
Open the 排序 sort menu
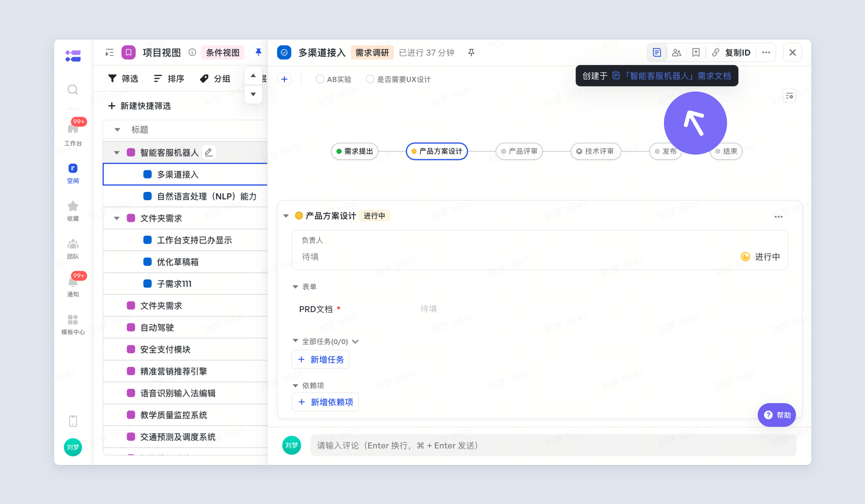pyautogui.click(x=169, y=78)
